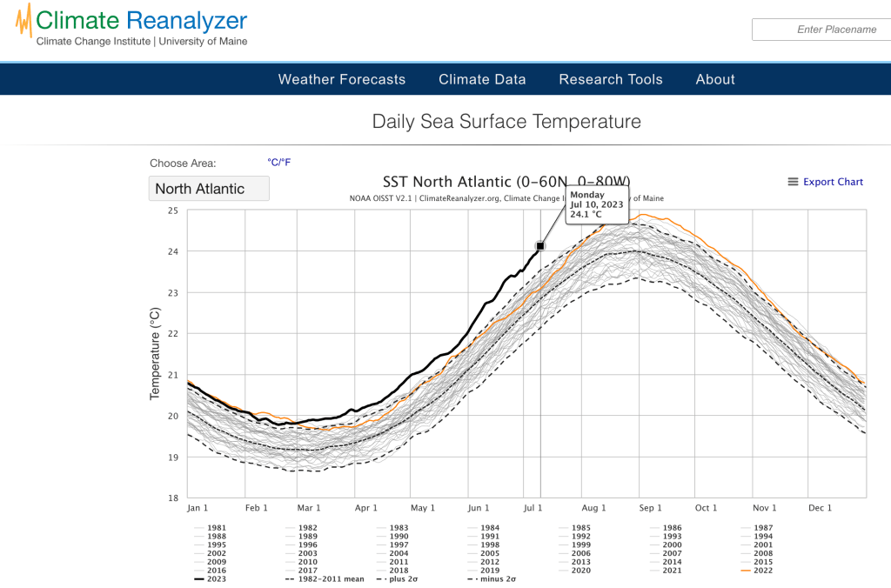Toggle the 2023 bold line in the legend
The image size is (891, 588).
[211, 577]
